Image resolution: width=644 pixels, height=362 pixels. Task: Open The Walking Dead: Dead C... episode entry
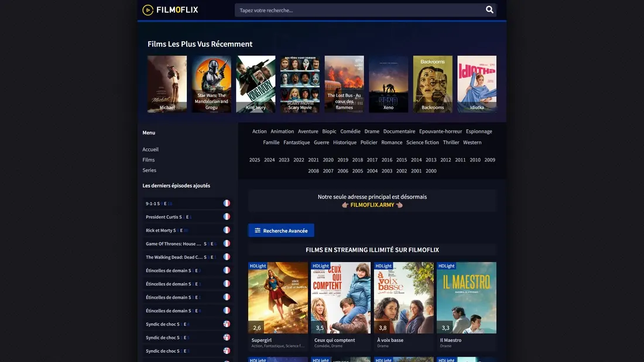[x=187, y=257]
